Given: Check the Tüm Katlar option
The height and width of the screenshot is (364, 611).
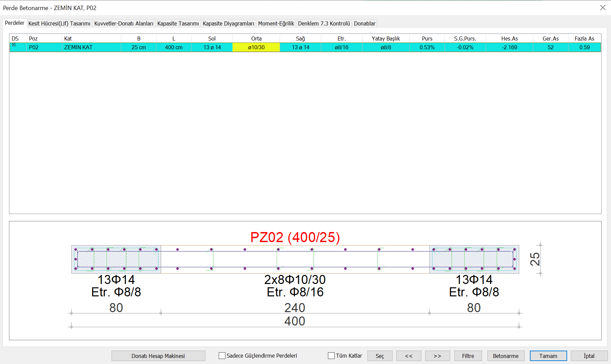Looking at the screenshot, I should (x=331, y=356).
